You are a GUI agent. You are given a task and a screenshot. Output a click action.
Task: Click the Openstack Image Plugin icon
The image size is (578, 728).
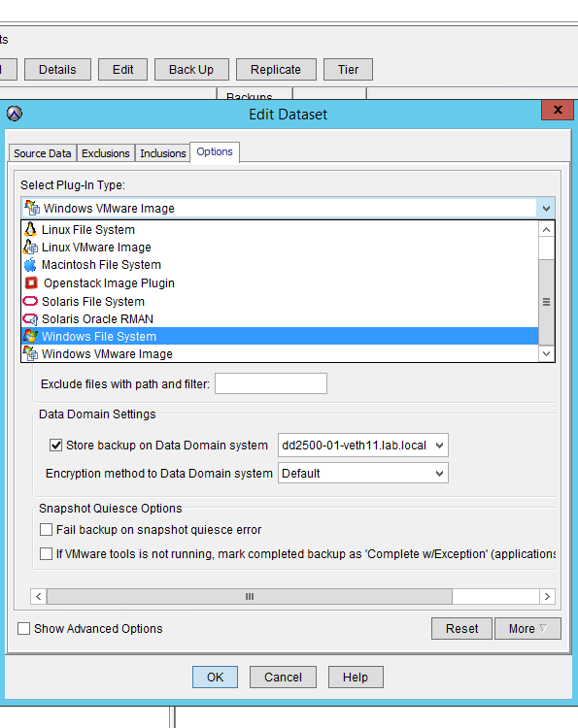pos(31,282)
